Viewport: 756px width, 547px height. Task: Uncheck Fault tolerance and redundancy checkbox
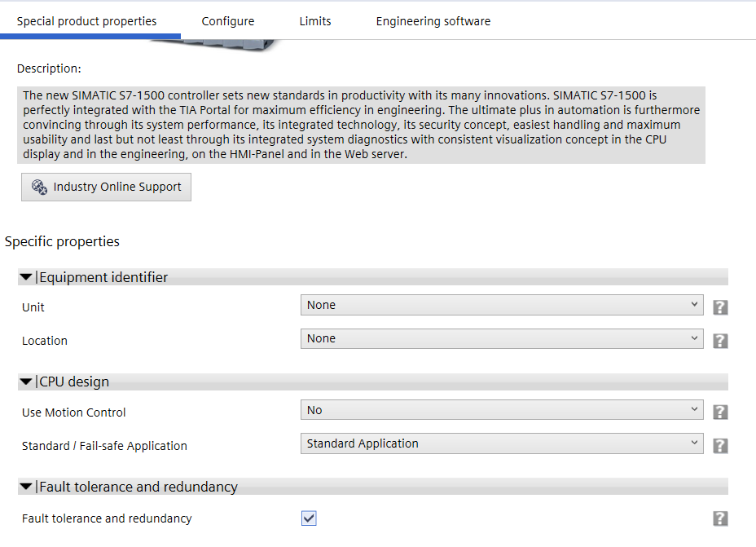(x=309, y=518)
